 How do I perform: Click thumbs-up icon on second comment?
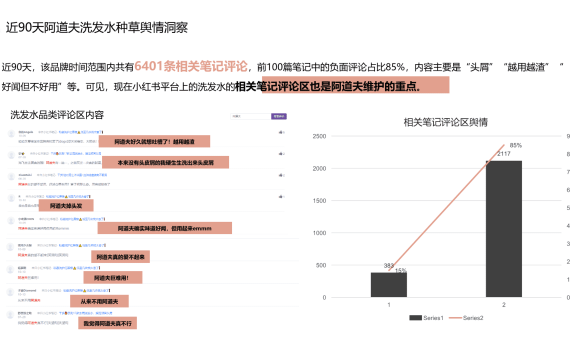tap(281, 154)
